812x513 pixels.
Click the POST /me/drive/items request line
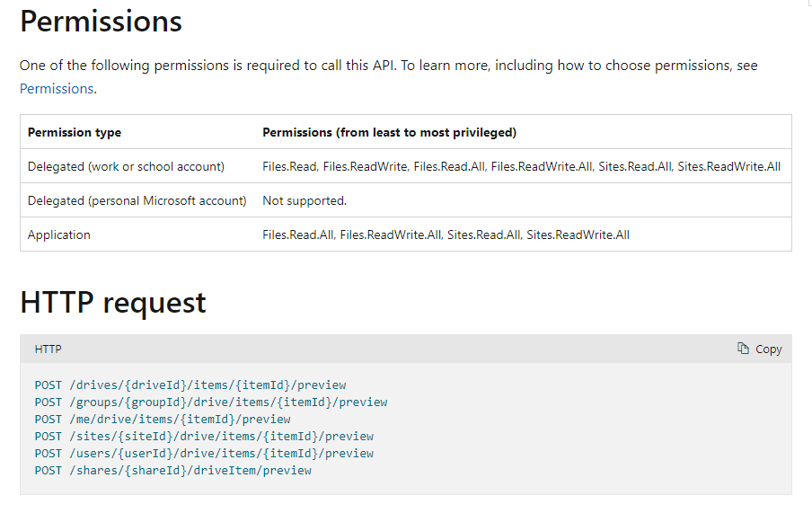pyautogui.click(x=163, y=419)
